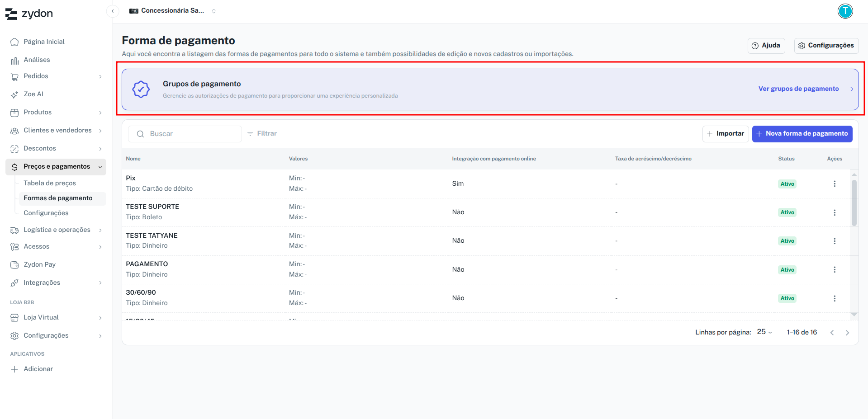The height and width of the screenshot is (419, 868).
Task: Click the PAGAMENTO row name
Action: [147, 264]
